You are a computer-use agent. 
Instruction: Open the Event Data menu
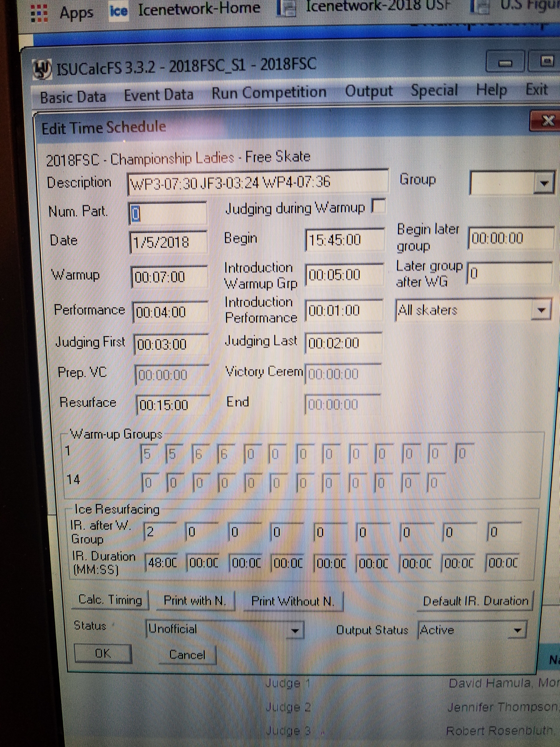click(x=158, y=95)
